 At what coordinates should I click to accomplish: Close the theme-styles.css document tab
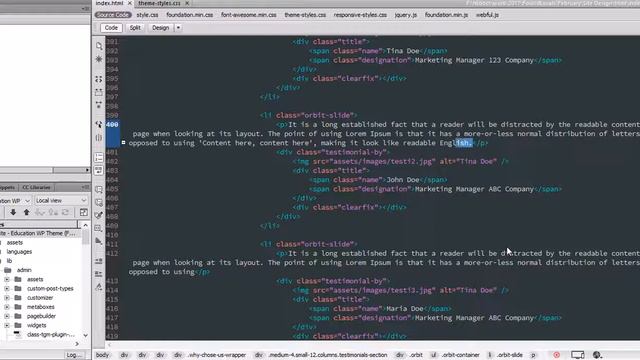point(187,3)
